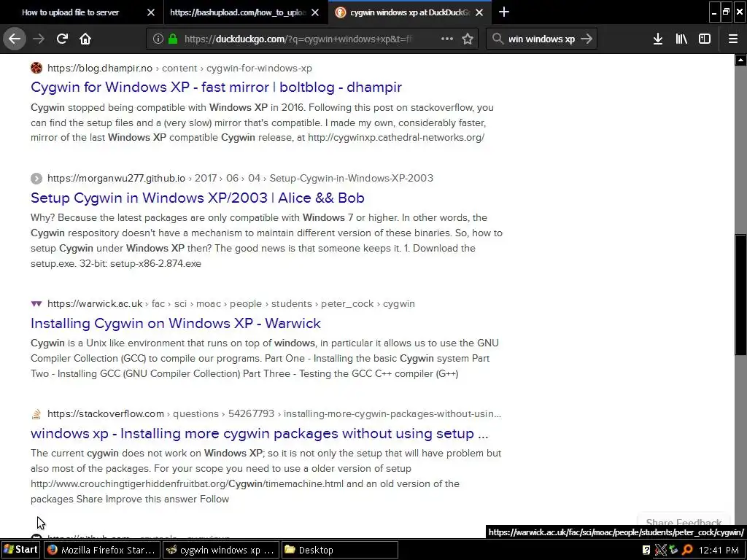The width and height of the screenshot is (747, 560).
Task: Close the bashupload.com tab
Action: tap(315, 12)
